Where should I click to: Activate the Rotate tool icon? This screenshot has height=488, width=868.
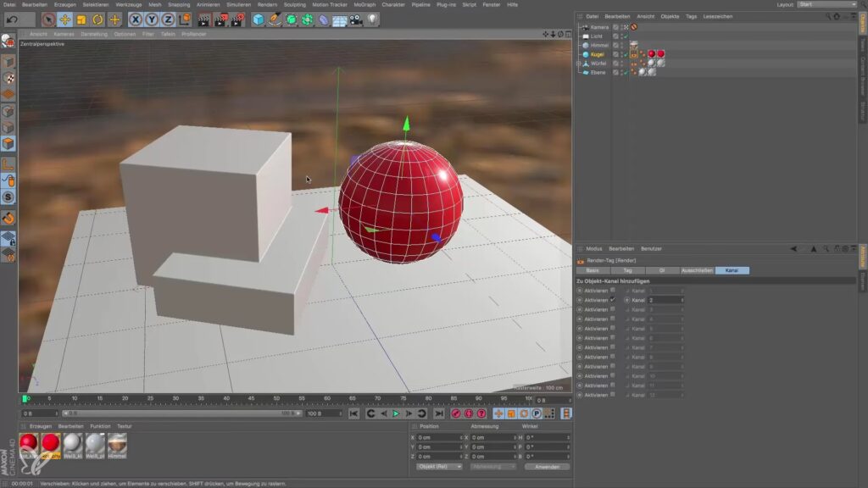pyautogui.click(x=97, y=19)
